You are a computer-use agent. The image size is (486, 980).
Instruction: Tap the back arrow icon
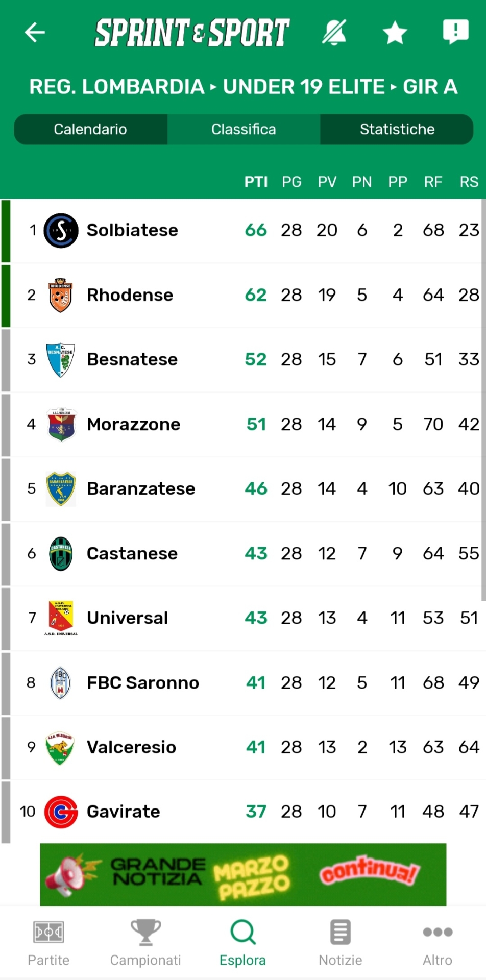point(35,33)
